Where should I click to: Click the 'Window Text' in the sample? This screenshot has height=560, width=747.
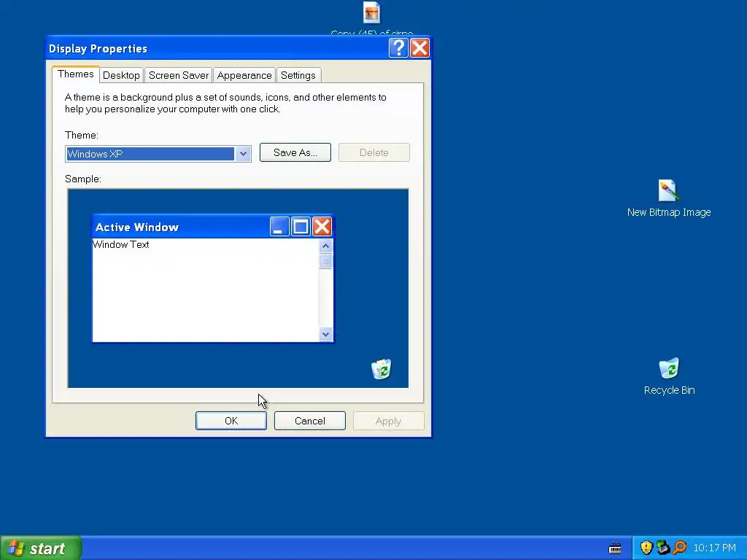pyautogui.click(x=120, y=244)
